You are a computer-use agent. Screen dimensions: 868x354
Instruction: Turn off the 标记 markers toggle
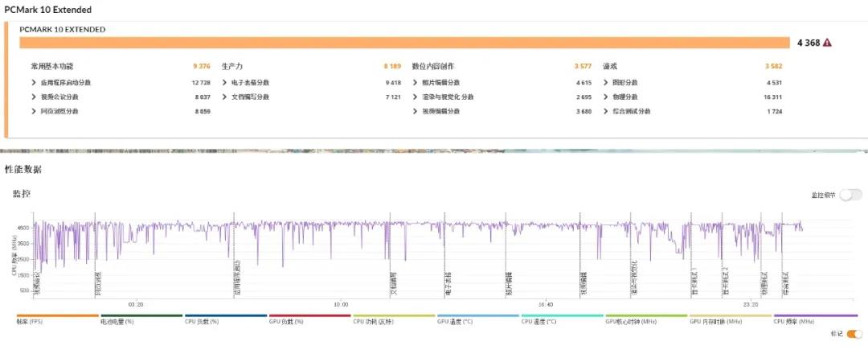pos(853,334)
